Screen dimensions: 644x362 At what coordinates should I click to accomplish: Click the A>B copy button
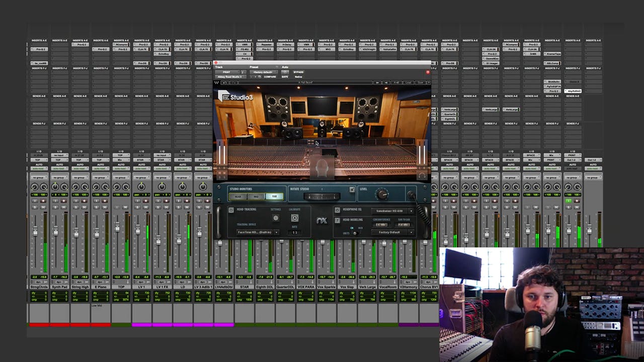(397, 82)
